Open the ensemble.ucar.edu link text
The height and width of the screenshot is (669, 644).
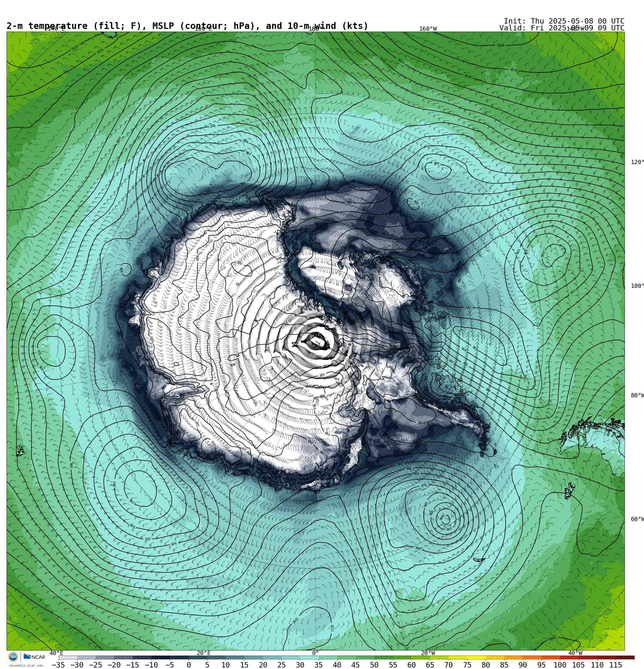[26, 666]
